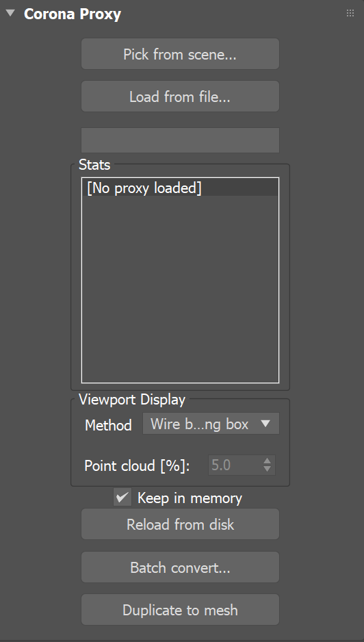The height and width of the screenshot is (642, 364).
Task: Open Batch convert dialog
Action: tap(180, 567)
